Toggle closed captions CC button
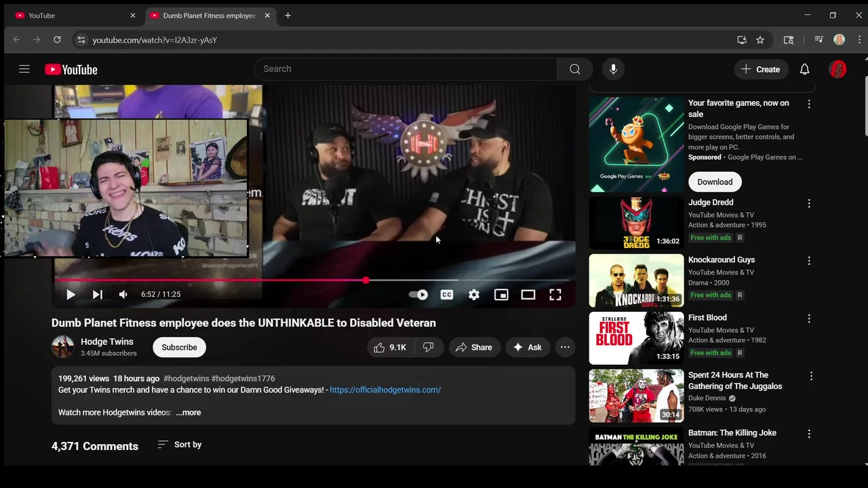This screenshot has width=868, height=488. [447, 294]
